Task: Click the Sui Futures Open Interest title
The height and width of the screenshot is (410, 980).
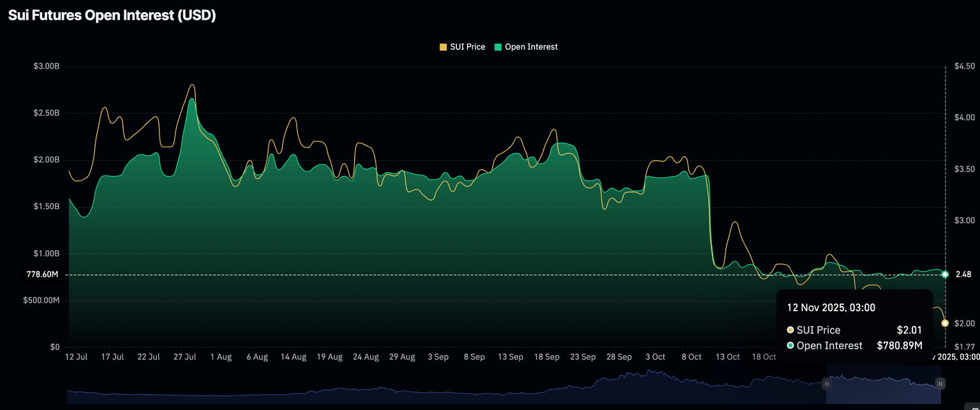Action: [x=112, y=16]
